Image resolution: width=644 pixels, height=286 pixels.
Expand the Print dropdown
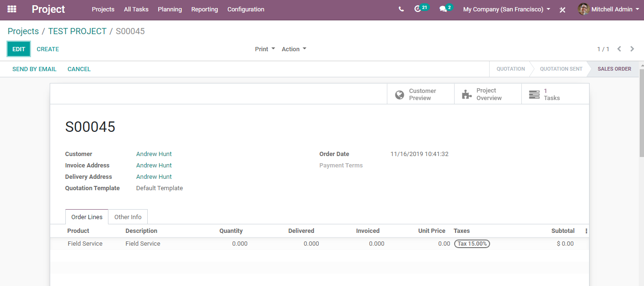click(x=265, y=49)
